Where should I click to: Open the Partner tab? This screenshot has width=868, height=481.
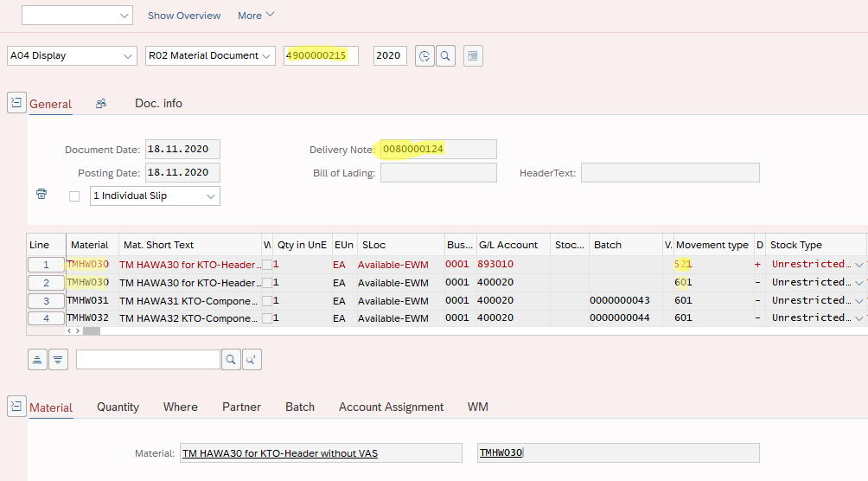(241, 407)
